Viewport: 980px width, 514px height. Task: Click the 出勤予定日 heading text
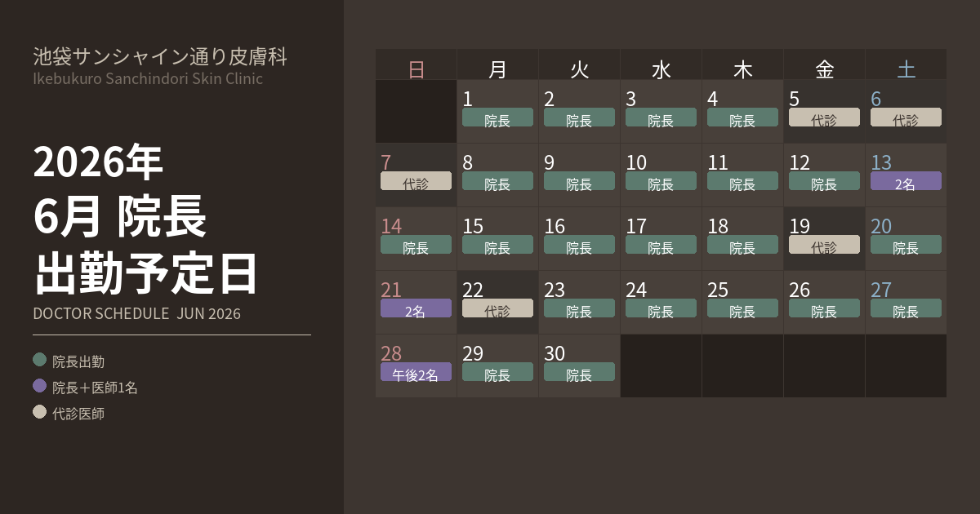click(145, 273)
